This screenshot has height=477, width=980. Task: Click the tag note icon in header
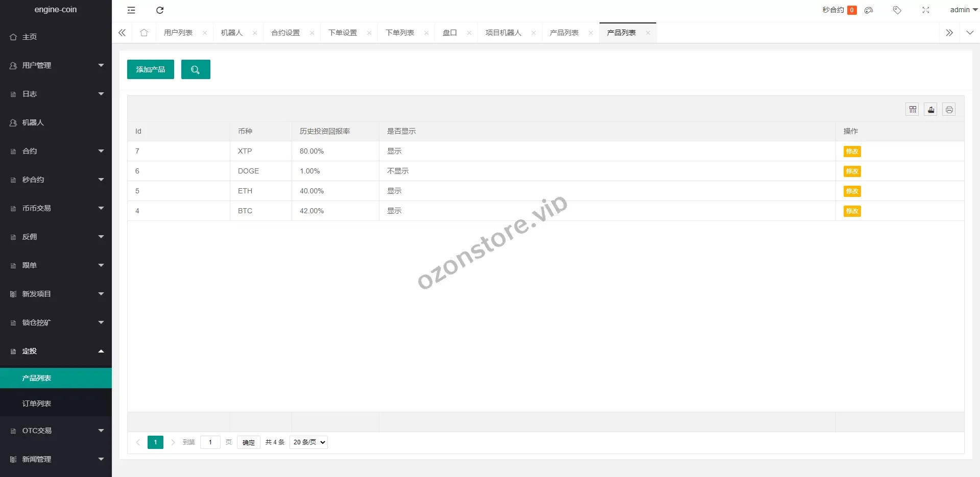897,10
